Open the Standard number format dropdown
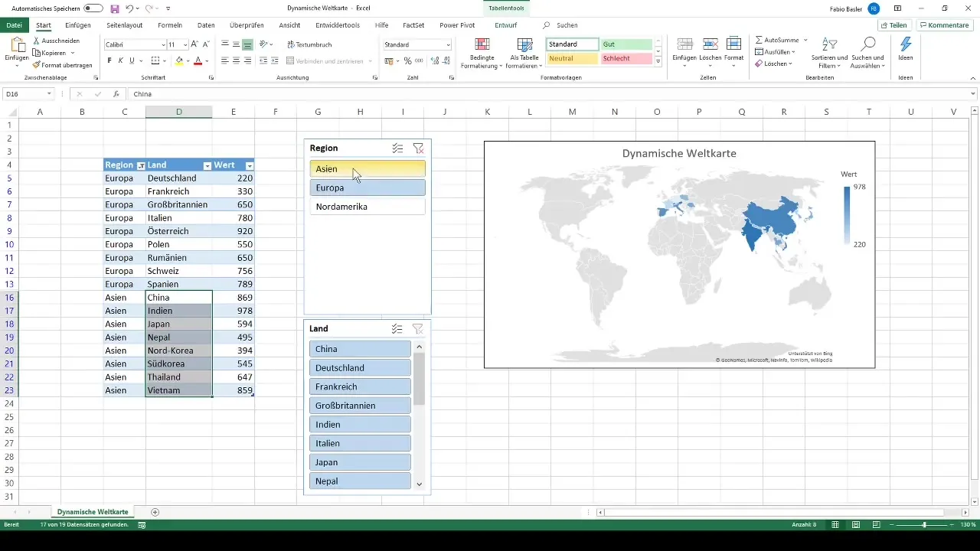Viewport: 980px width, 551px height. click(448, 45)
